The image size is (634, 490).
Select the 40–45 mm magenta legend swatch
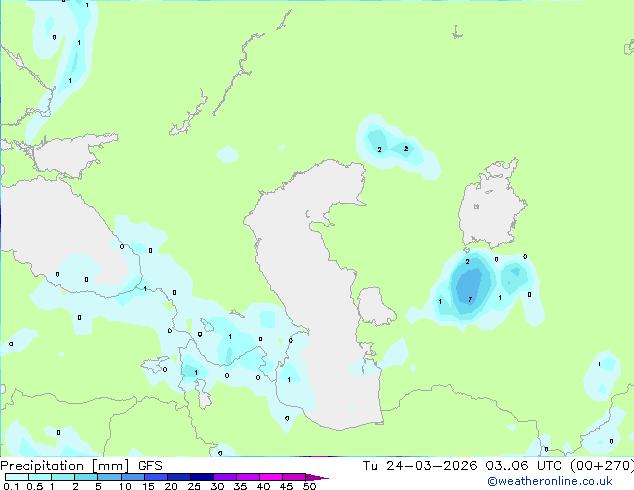(x=271, y=477)
